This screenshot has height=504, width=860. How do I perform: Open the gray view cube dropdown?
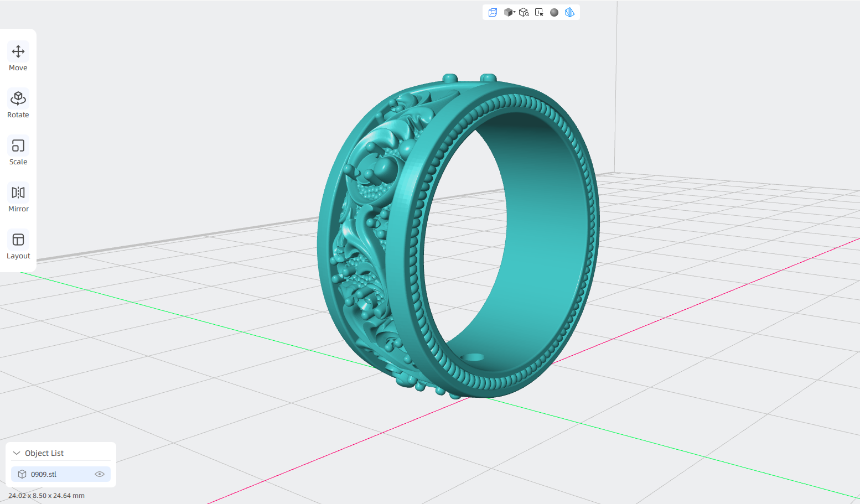point(509,12)
